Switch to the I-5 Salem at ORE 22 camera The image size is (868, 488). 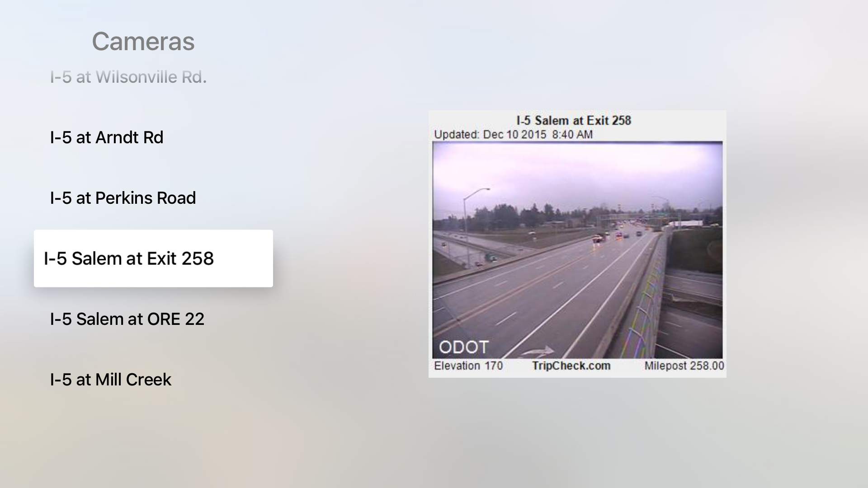tap(127, 319)
